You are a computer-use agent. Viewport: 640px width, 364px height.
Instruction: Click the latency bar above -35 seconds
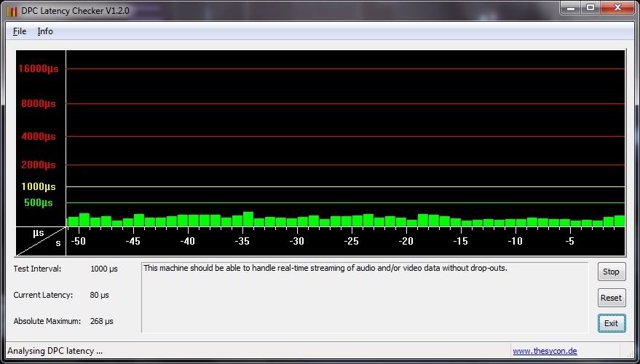tap(248, 219)
